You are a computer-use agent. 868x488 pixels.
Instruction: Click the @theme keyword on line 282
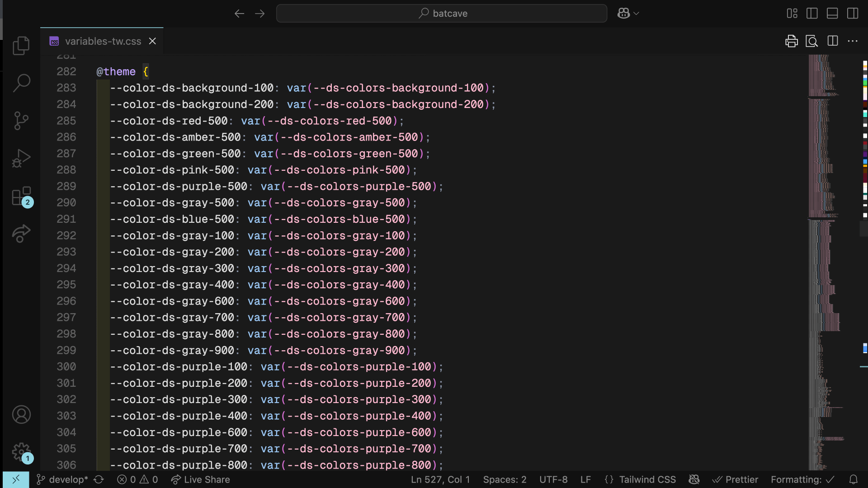point(116,71)
